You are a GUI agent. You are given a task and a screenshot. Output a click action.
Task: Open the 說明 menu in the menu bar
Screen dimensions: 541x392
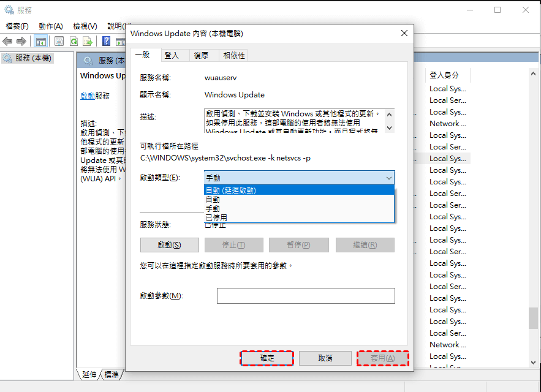coord(116,26)
